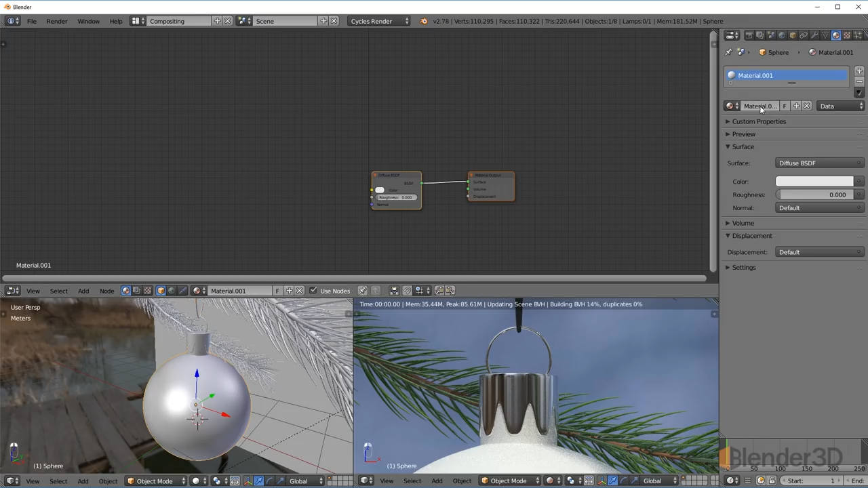Open the File menu

tap(32, 21)
